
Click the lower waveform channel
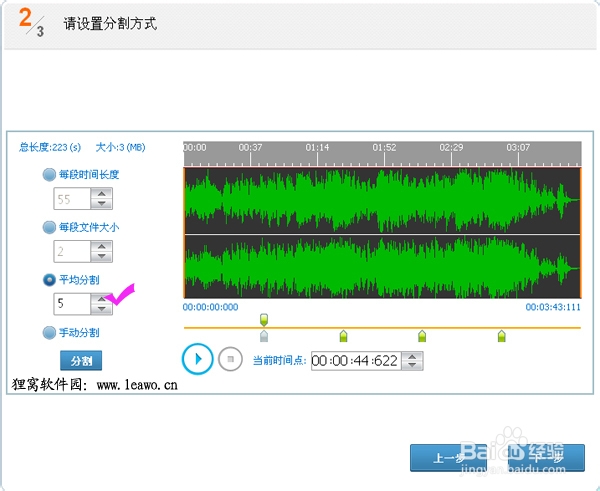(382, 266)
